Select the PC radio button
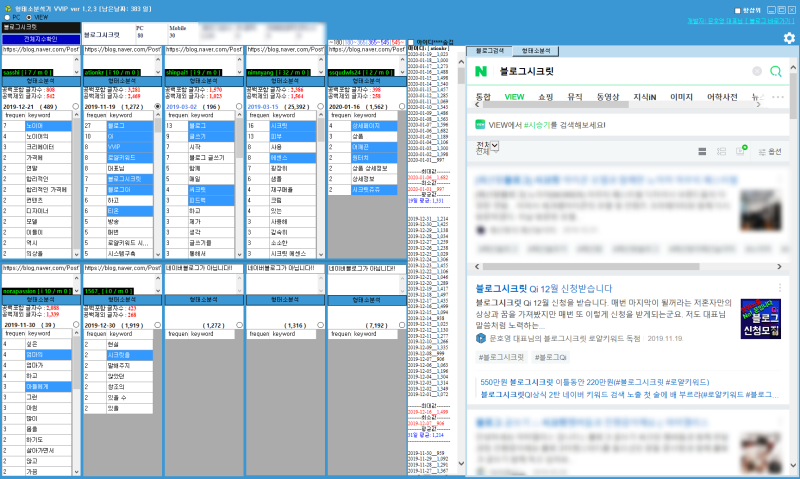The width and height of the screenshot is (800, 479). coord(7,17)
